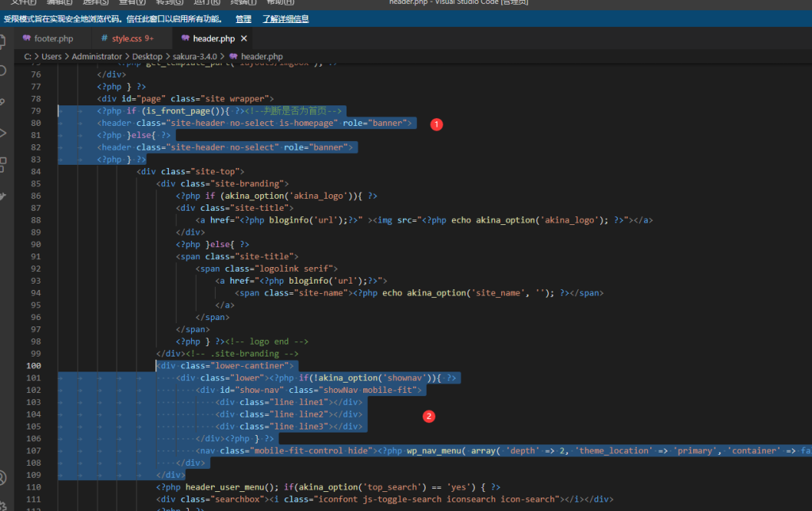Open the Explorer view in activity bar
The width and height of the screenshot is (812, 511).
[4, 40]
